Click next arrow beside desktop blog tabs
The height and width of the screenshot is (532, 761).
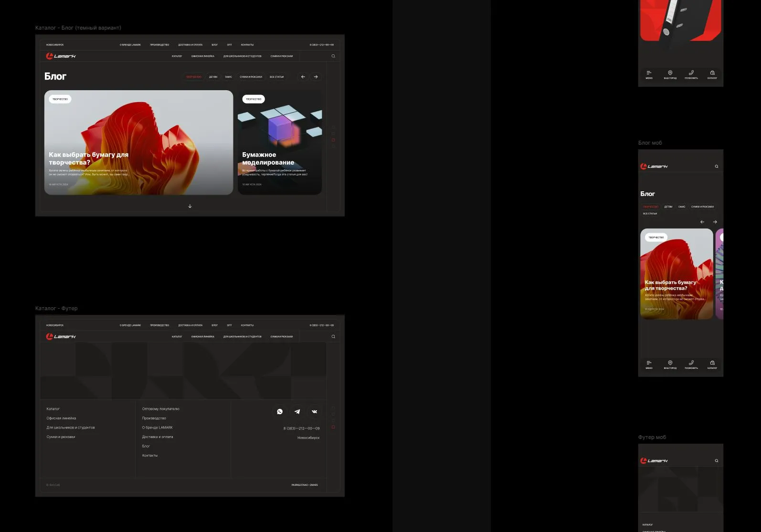point(316,77)
